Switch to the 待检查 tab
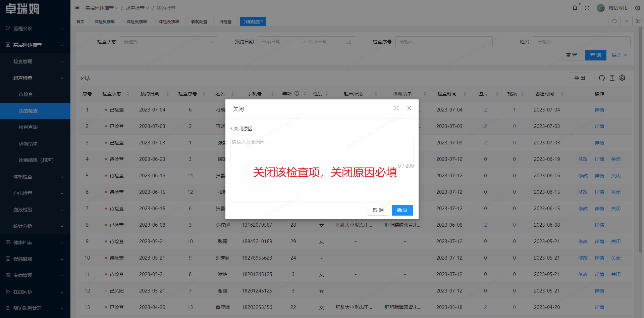This screenshot has height=318, width=644. pyautogui.click(x=225, y=21)
